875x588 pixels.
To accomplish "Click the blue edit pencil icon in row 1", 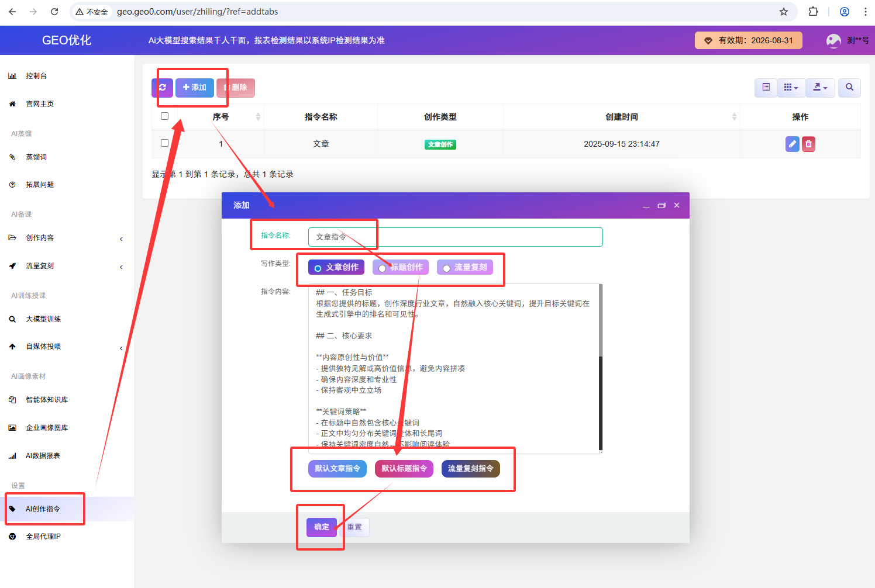I will 792,144.
